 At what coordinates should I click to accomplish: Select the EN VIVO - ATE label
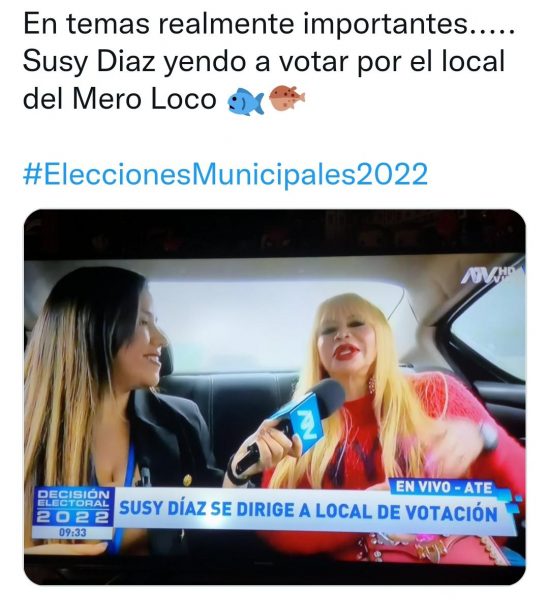[x=443, y=487]
